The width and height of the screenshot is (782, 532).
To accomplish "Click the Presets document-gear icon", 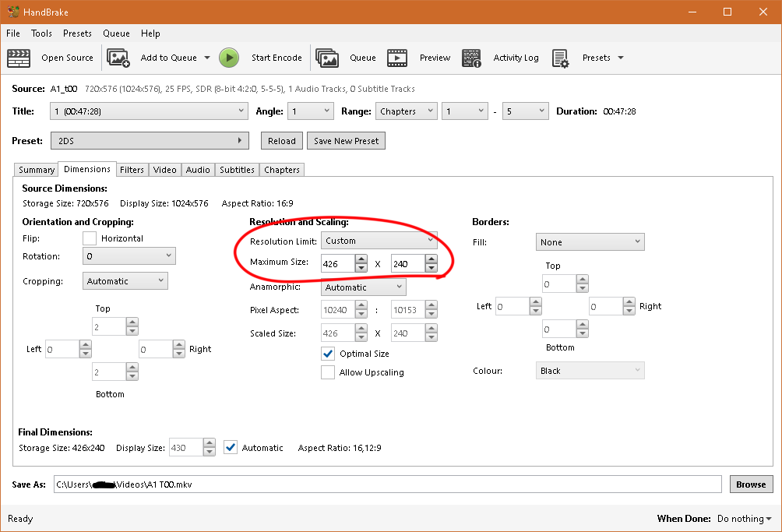I will pos(561,58).
